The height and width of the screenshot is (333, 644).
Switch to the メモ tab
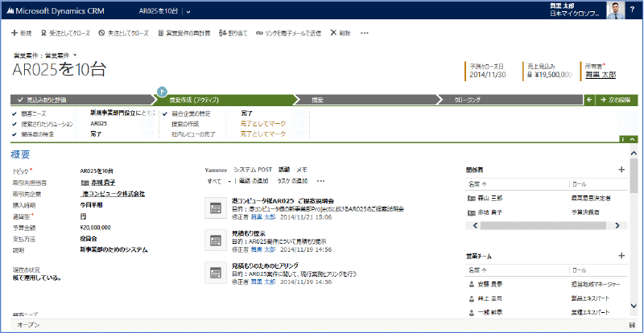[302, 170]
